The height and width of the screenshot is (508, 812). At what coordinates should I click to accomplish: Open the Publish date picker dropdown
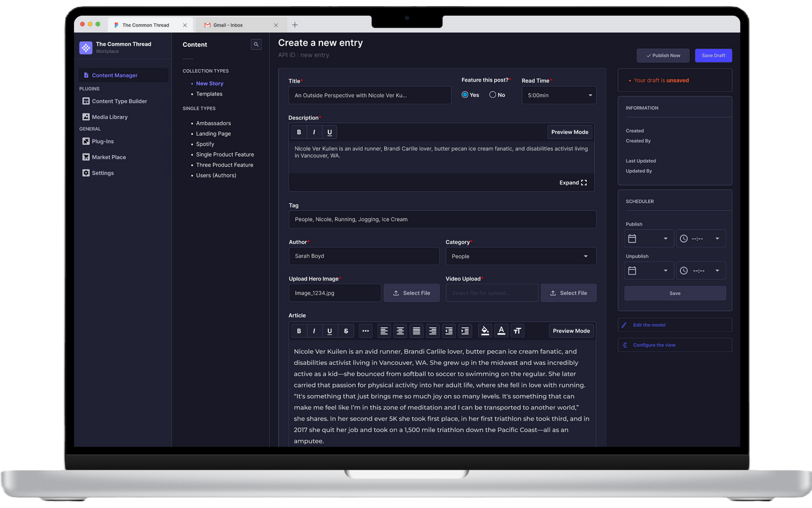tap(649, 238)
